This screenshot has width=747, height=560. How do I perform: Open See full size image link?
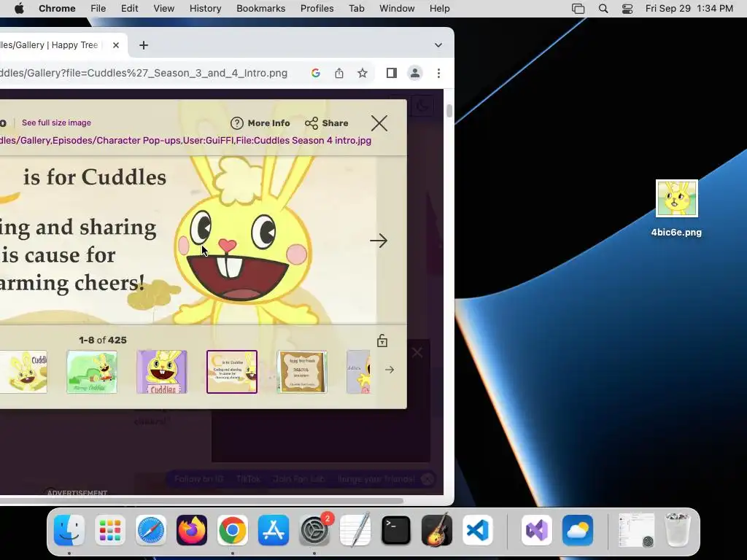tap(56, 122)
